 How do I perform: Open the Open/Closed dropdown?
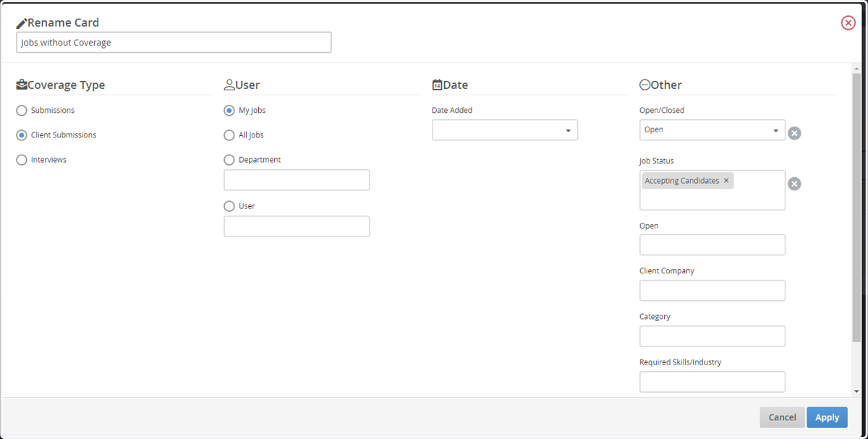pos(712,130)
